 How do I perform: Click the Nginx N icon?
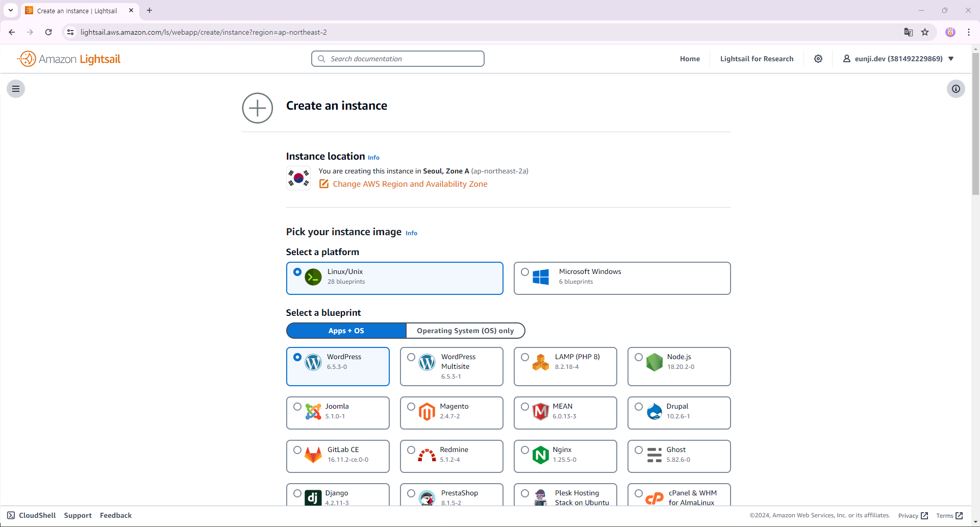click(541, 455)
